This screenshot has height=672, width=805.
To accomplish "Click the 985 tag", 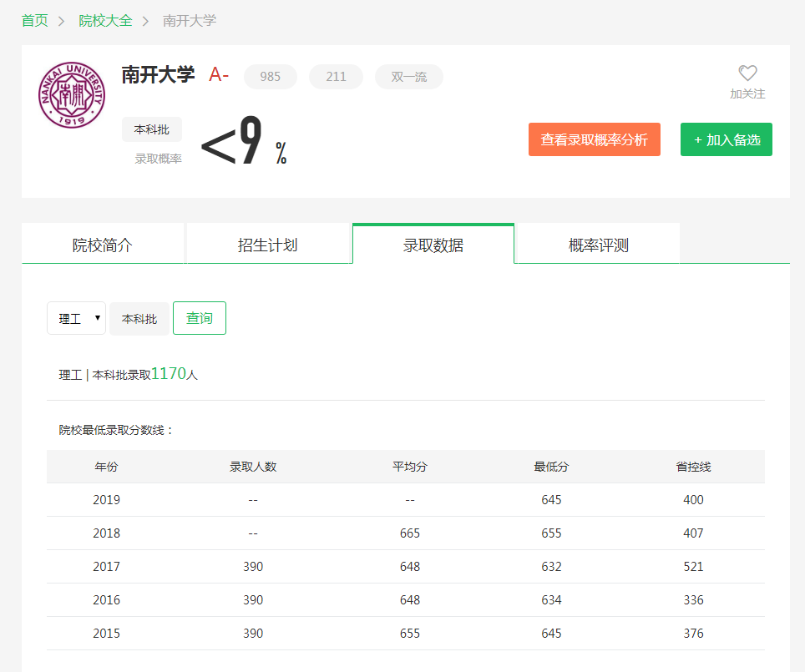I will [x=270, y=77].
